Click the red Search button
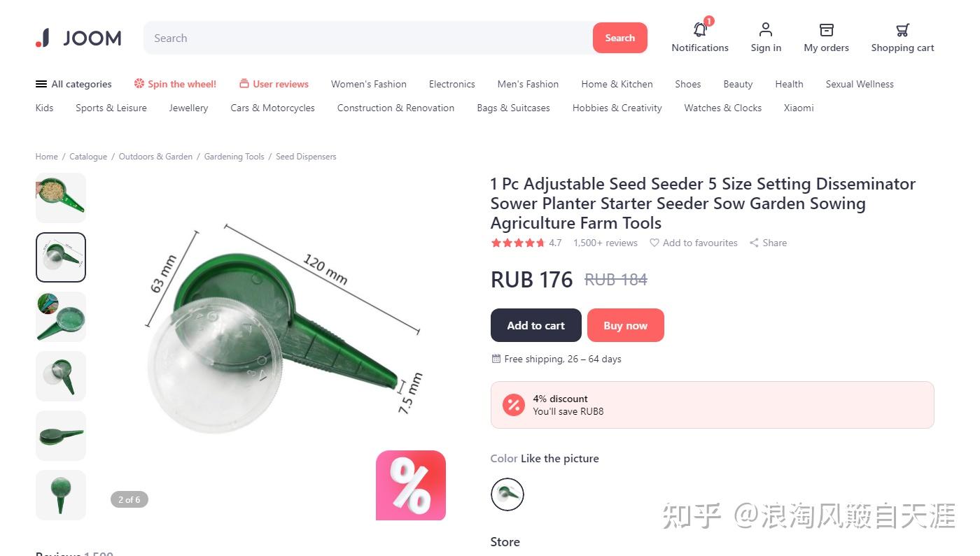Screen dimensions: 980x556 click(x=620, y=38)
